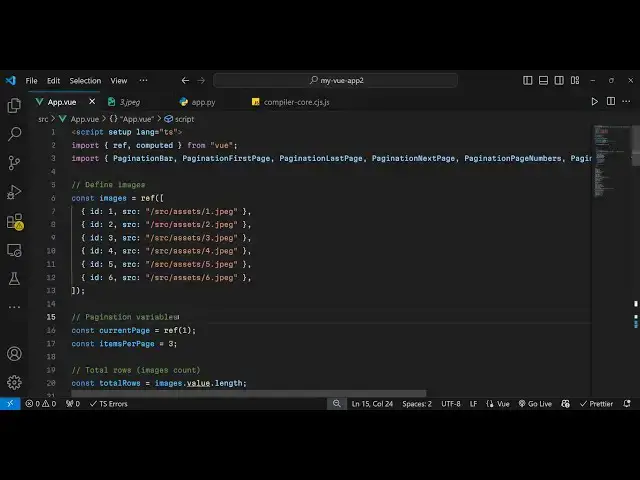This screenshot has height=480, width=640.
Task: Split the editor to the right
Action: 611,101
